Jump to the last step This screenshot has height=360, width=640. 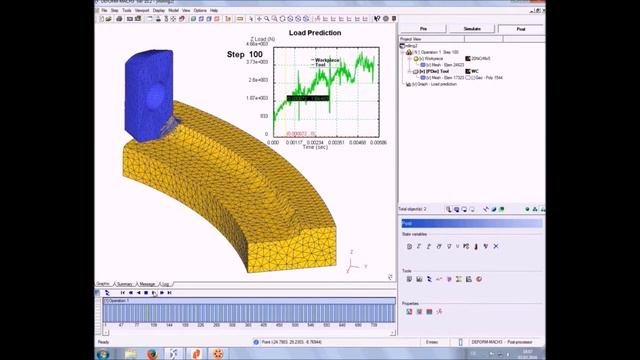tap(169, 293)
